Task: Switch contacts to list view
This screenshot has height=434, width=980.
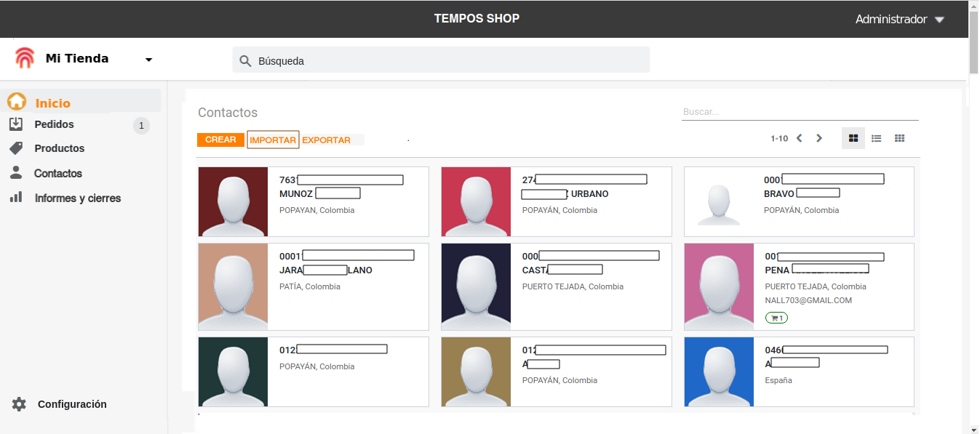Action: [x=877, y=138]
